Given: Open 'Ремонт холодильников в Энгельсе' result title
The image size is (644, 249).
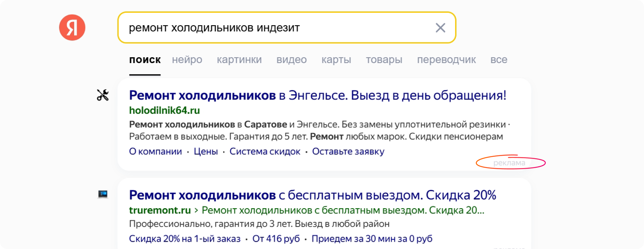Looking at the screenshot, I should pos(317,96).
